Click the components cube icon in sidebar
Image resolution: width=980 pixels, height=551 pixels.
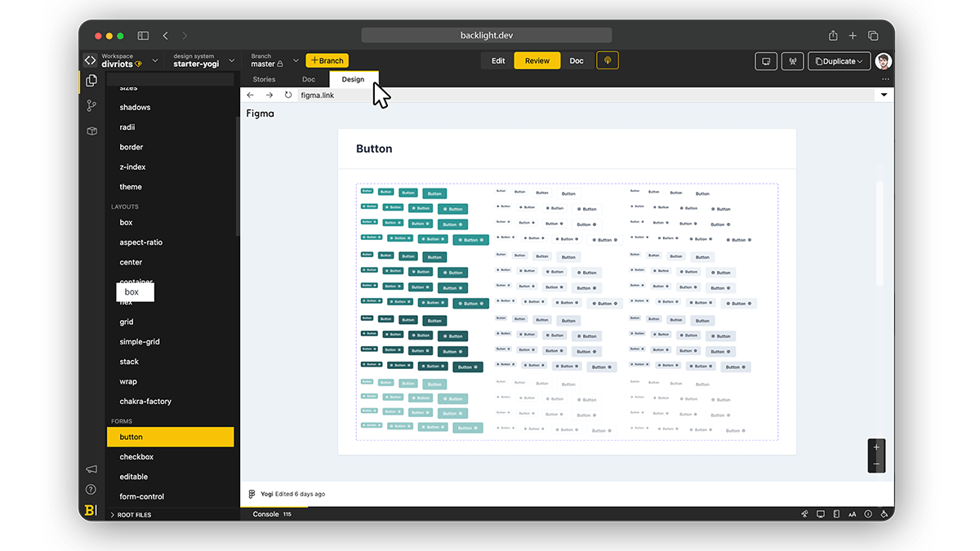pyautogui.click(x=91, y=131)
